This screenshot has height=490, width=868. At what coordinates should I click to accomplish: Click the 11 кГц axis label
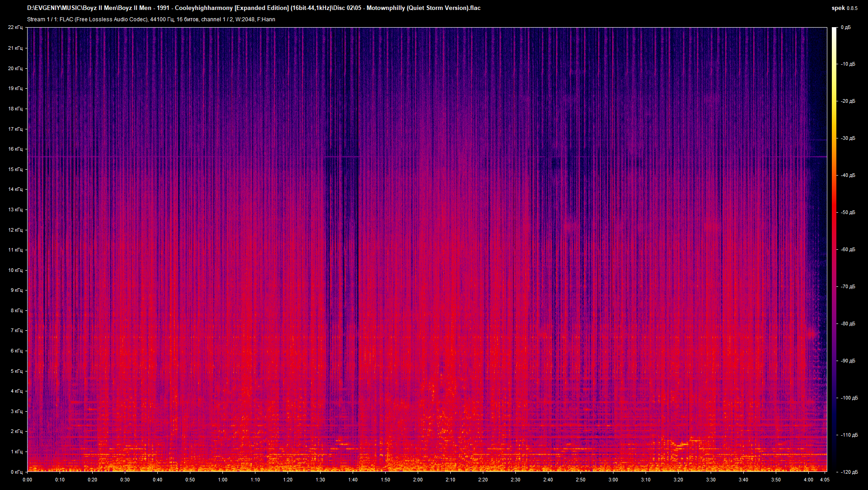tap(16, 249)
